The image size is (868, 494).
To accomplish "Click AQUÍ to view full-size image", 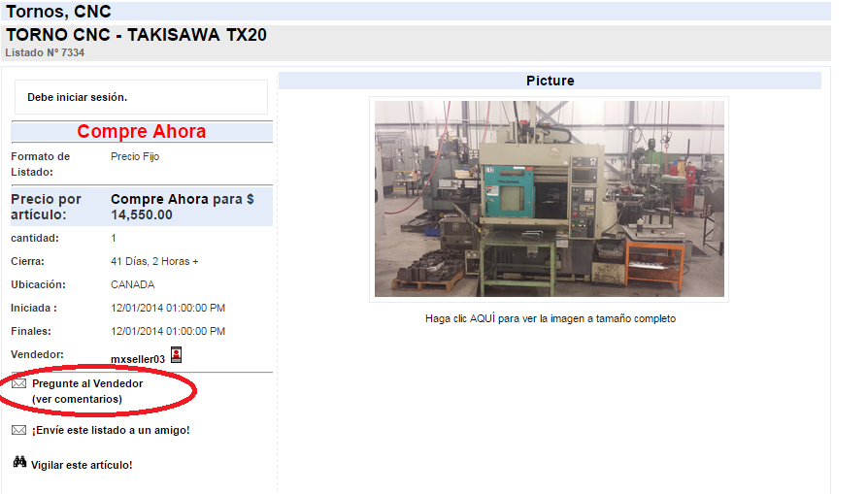I will [483, 318].
